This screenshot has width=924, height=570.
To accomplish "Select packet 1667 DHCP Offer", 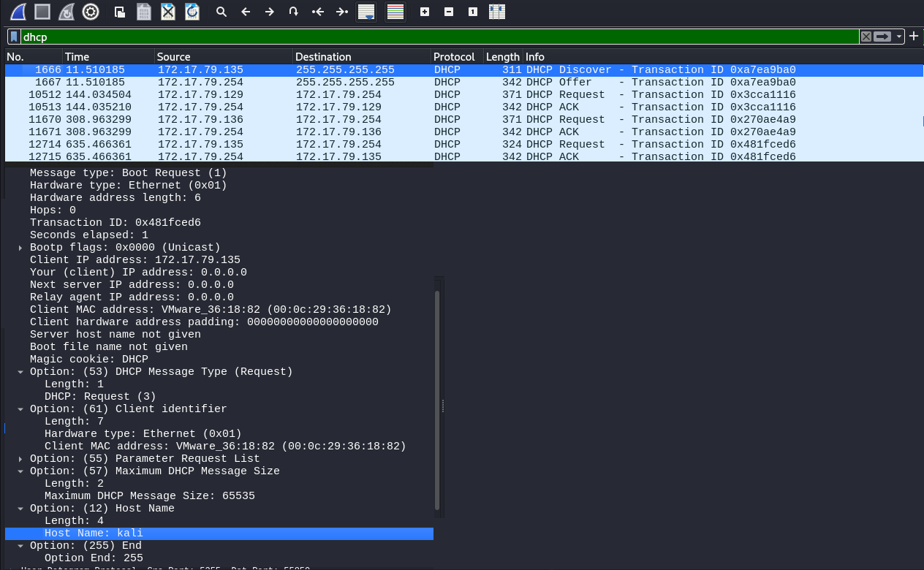I will point(464,83).
